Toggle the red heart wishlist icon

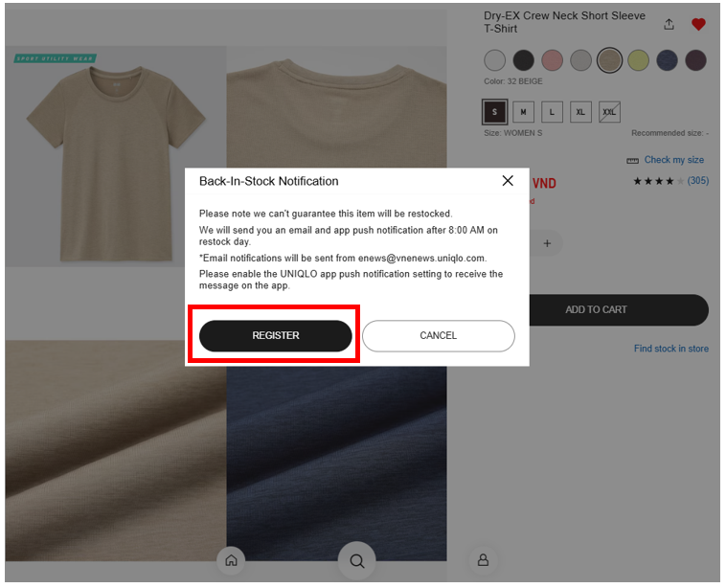pos(698,24)
